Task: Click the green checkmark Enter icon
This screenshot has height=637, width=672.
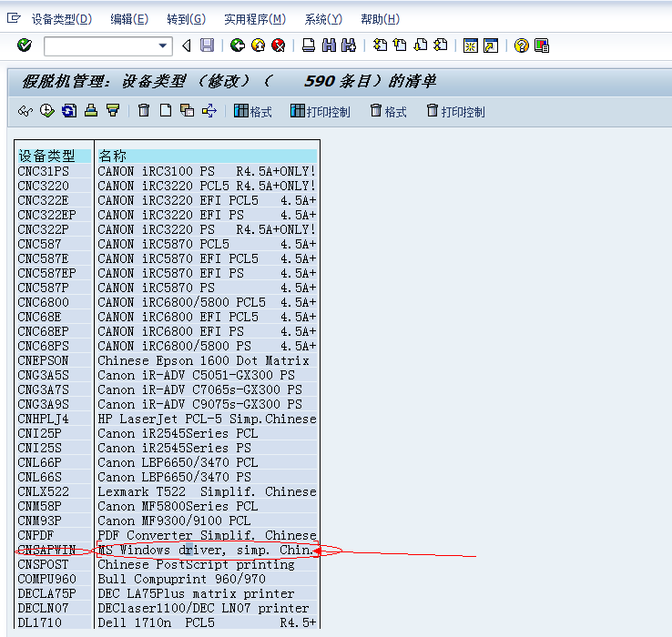Action: coord(25,45)
